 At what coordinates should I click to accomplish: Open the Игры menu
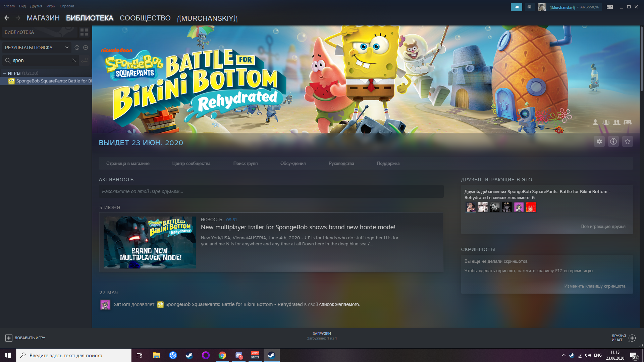(51, 6)
